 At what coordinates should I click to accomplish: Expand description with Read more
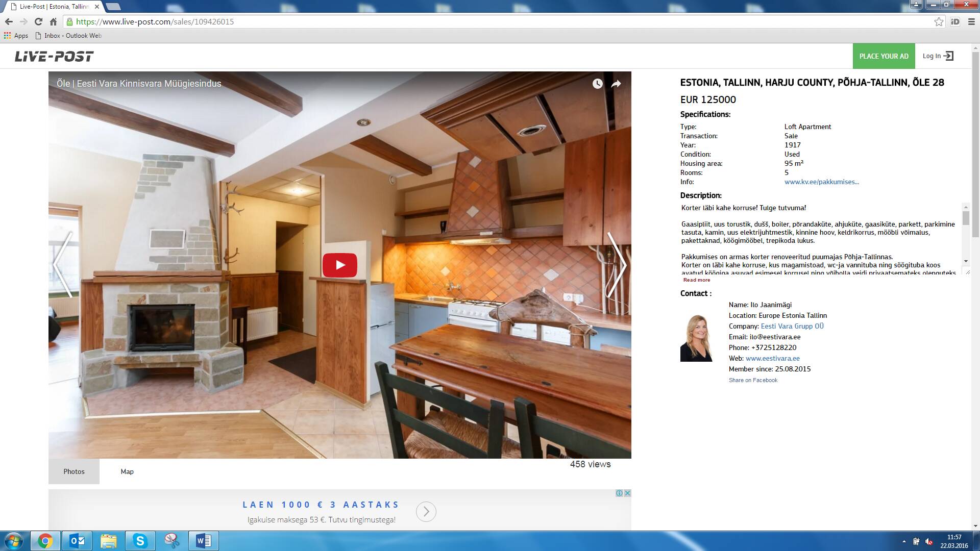coord(696,280)
